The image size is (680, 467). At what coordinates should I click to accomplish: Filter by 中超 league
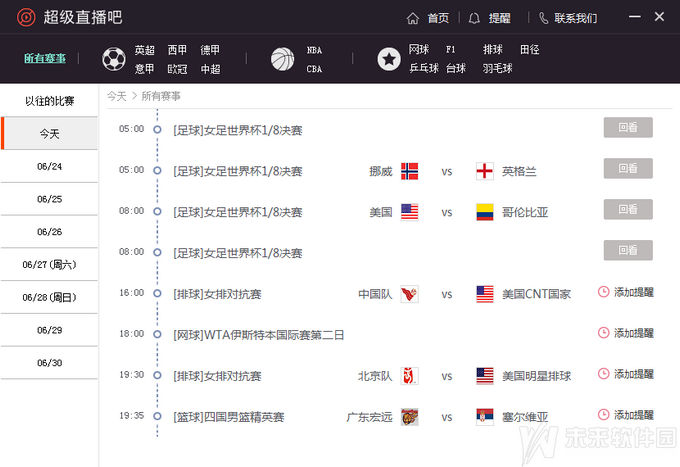pyautogui.click(x=210, y=69)
